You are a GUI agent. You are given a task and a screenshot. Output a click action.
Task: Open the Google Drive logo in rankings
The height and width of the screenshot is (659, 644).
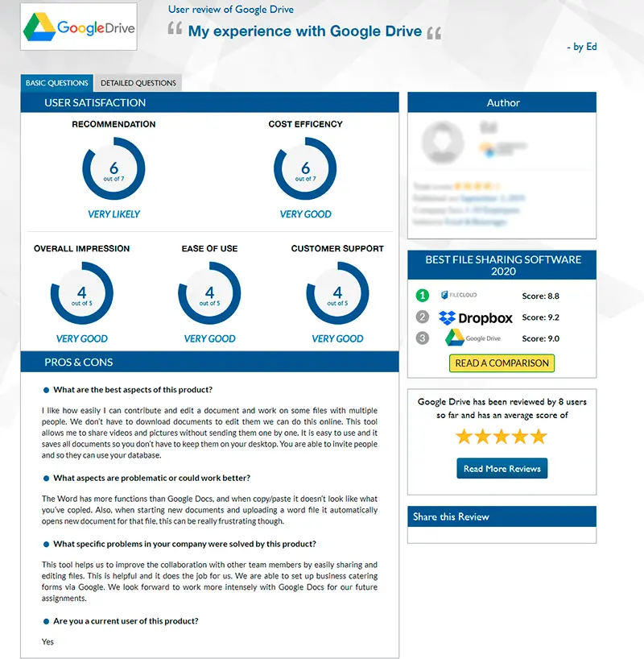473,338
